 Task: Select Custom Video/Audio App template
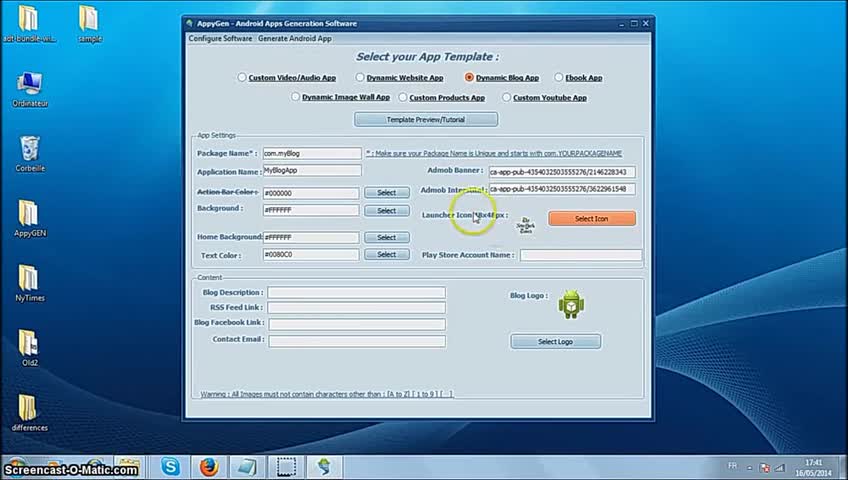(x=287, y=78)
